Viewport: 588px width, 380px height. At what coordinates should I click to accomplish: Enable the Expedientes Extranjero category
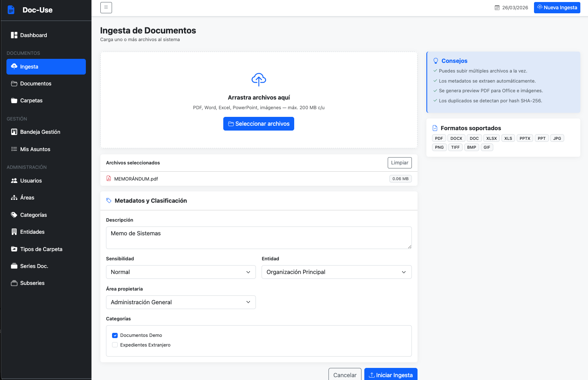coord(115,345)
